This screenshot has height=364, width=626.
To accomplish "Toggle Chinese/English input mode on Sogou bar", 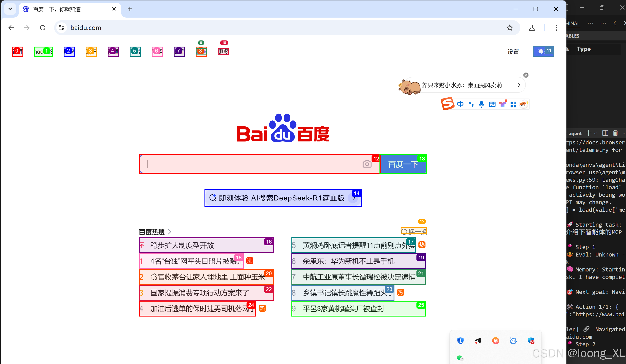I will point(460,104).
